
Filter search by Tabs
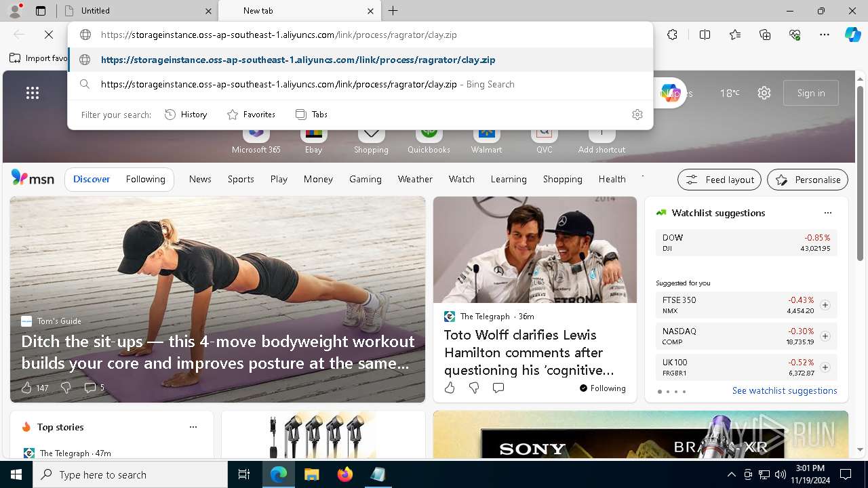312,115
